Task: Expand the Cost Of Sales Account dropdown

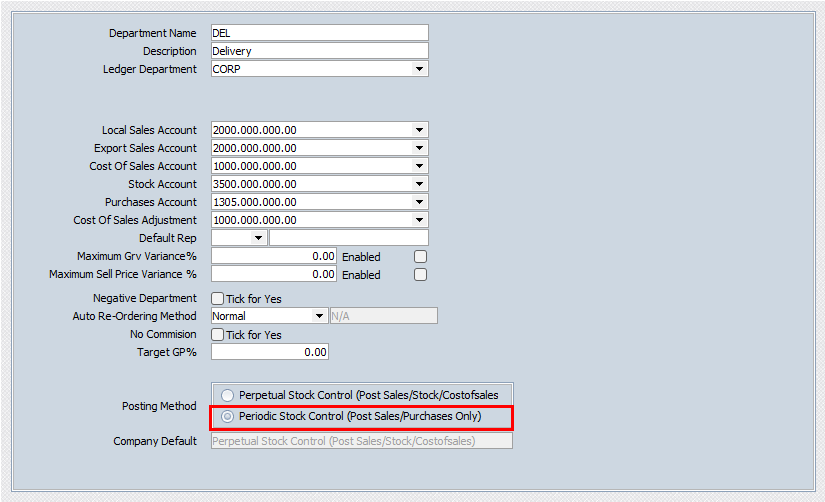Action: [x=420, y=166]
